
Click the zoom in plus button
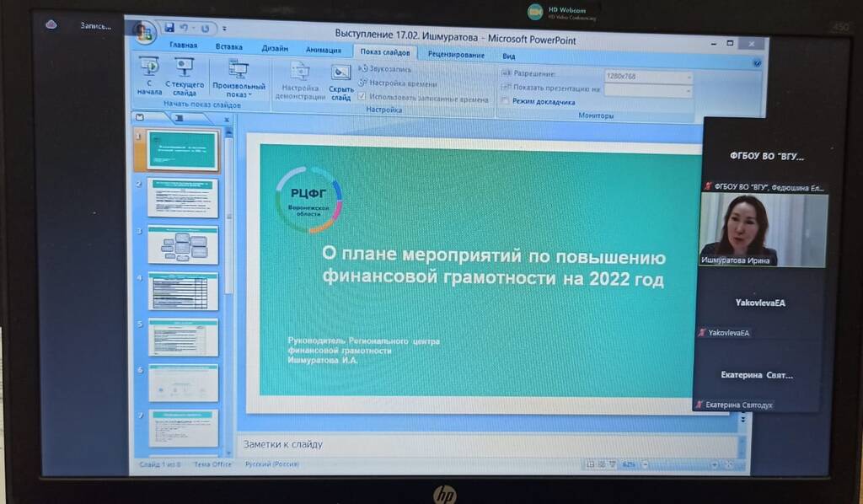point(715,465)
